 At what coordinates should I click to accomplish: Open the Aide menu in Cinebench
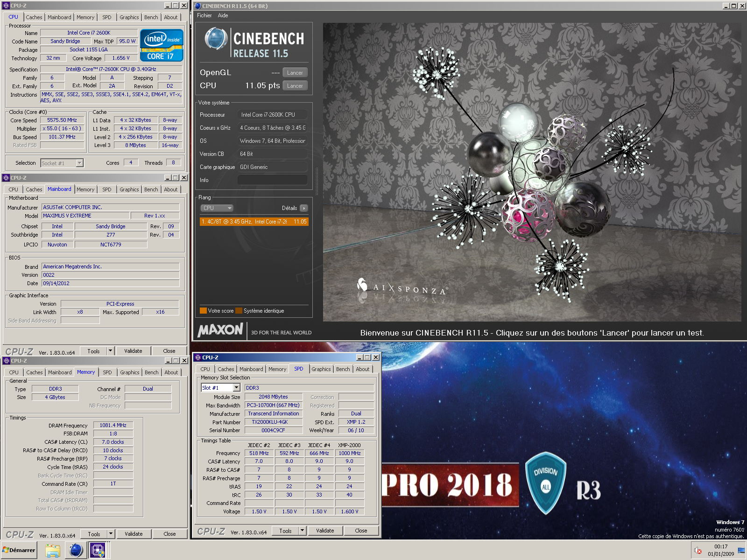223,15
